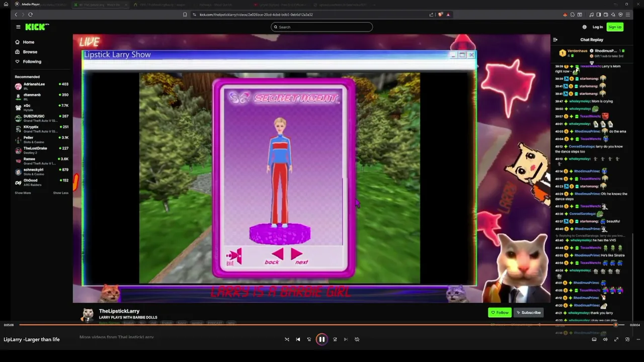Click the green Sign Up button

[x=615, y=27]
